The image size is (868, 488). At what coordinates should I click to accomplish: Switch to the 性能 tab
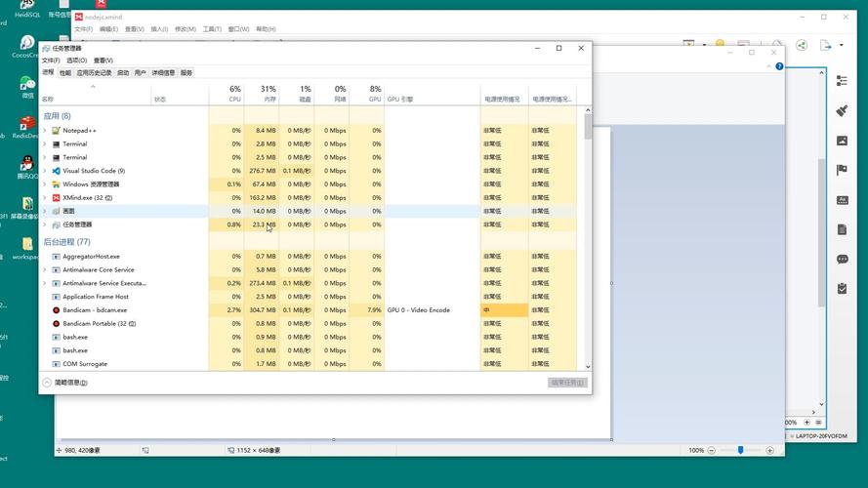coord(65,73)
